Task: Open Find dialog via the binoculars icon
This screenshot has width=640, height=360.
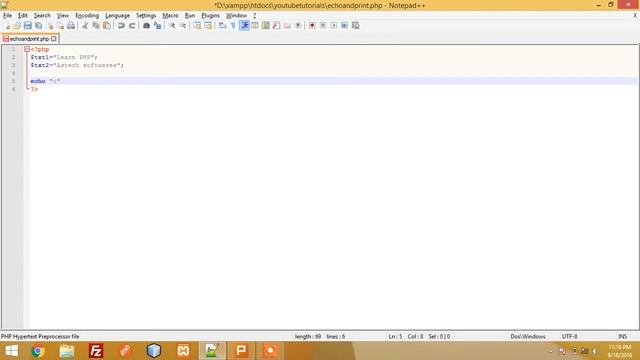Action: 146,25
